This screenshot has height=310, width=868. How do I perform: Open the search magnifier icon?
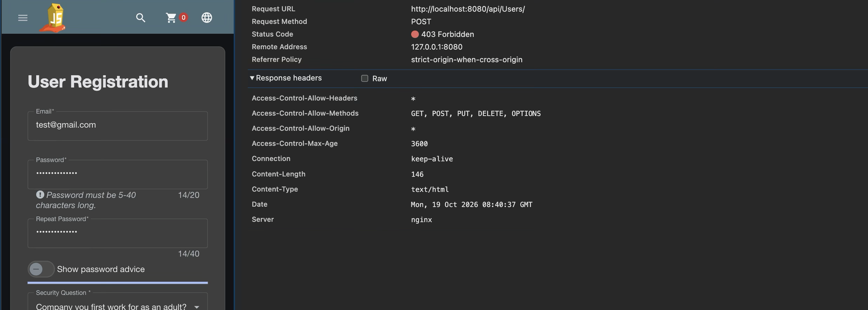pyautogui.click(x=141, y=18)
